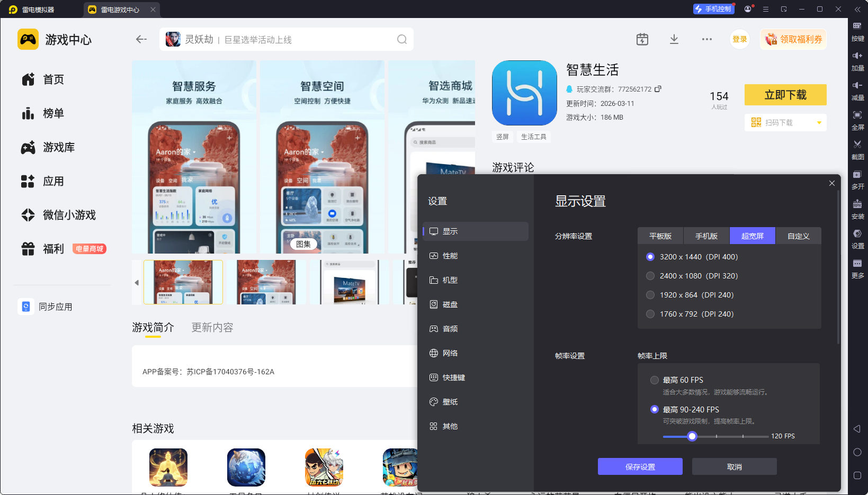Open 显示 settings section
Viewport: 868px width, 495px height.
coord(476,231)
